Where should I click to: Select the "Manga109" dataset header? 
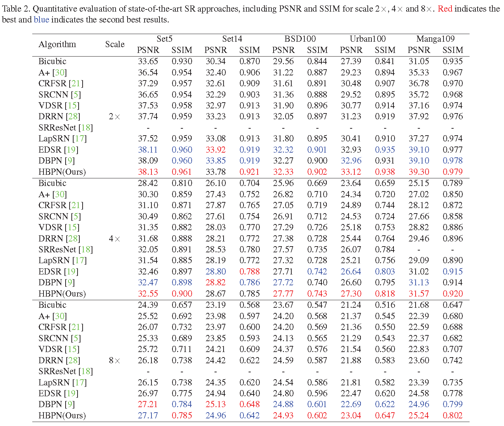(436, 39)
